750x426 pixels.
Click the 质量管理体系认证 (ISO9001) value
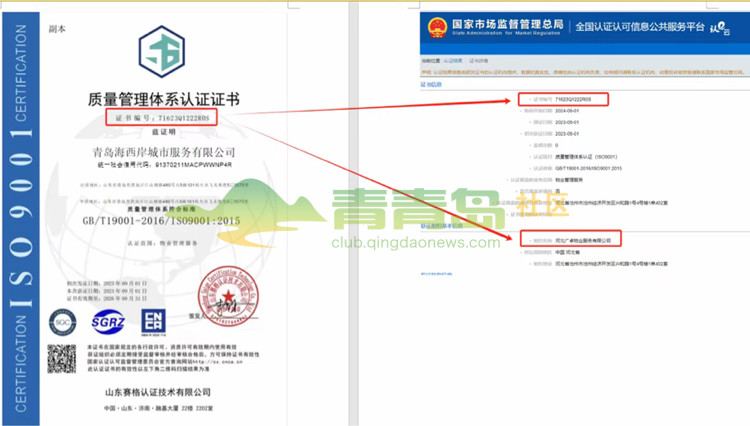(586, 157)
